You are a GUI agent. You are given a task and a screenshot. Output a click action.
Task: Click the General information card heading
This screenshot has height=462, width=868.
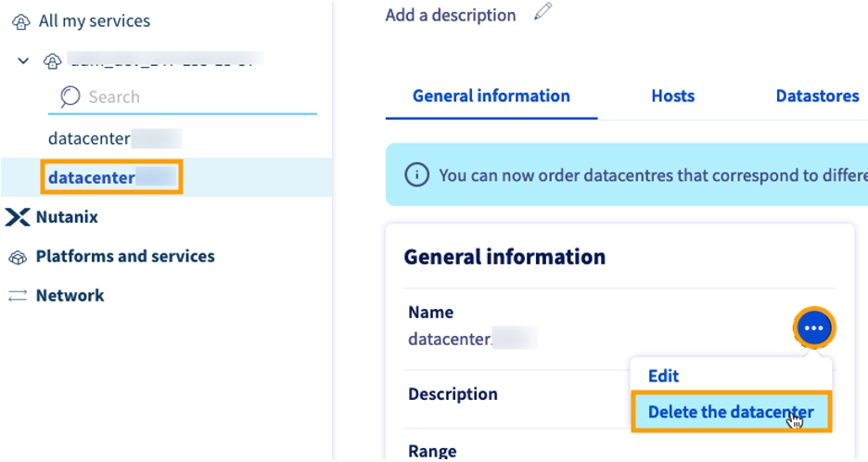tap(504, 257)
